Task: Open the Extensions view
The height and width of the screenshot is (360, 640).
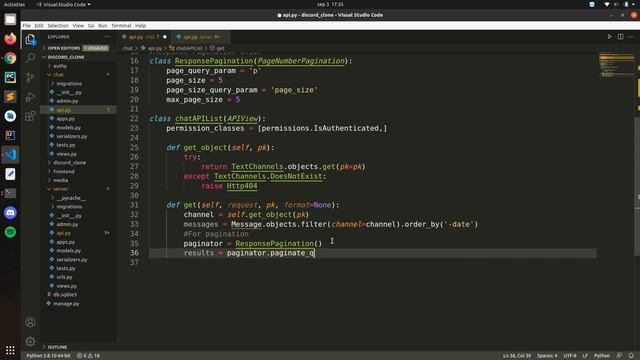Action: click(30, 116)
